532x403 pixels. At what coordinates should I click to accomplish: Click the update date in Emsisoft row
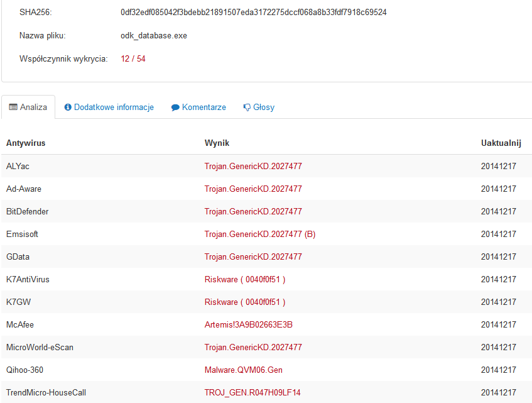point(499,235)
